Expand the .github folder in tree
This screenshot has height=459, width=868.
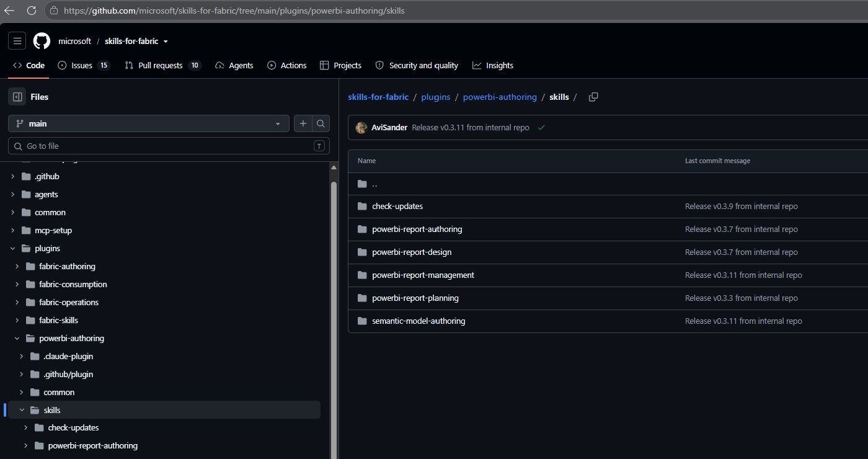coord(12,176)
